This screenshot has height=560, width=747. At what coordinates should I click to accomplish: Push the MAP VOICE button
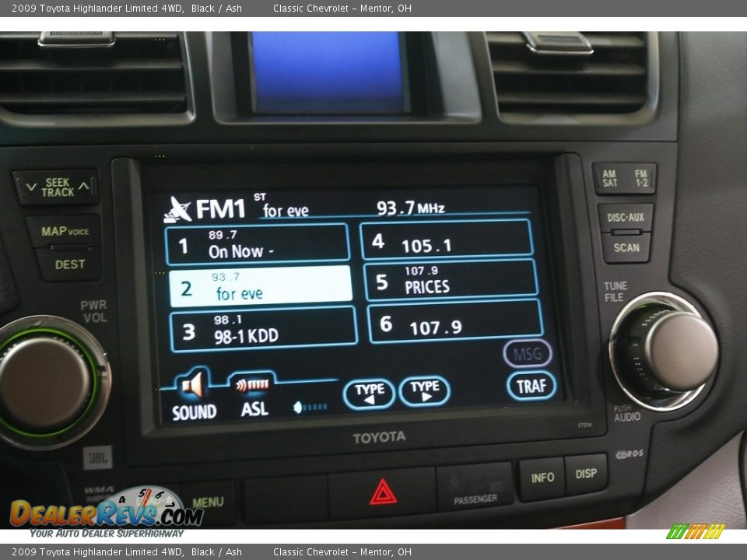pos(65,232)
